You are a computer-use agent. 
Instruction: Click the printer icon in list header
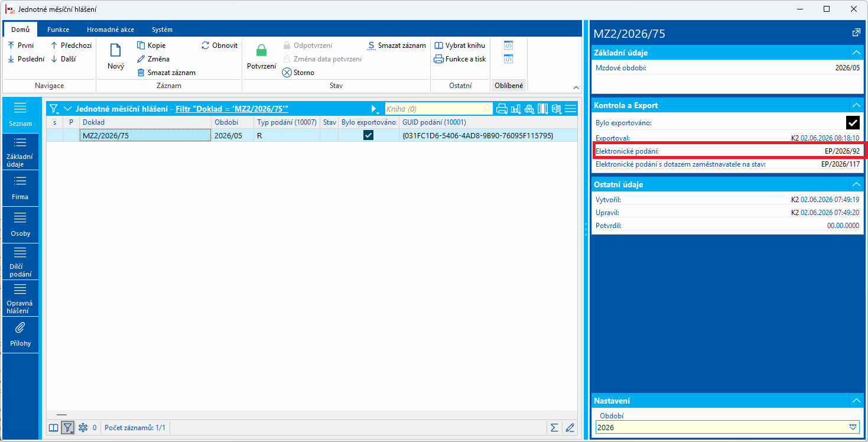(x=502, y=109)
